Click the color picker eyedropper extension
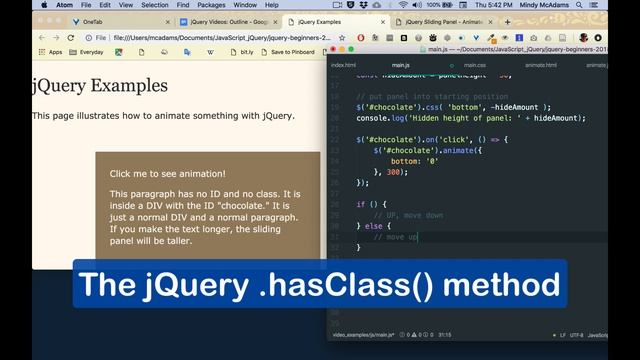Screen dimensions: 640x360 click(x=491, y=38)
